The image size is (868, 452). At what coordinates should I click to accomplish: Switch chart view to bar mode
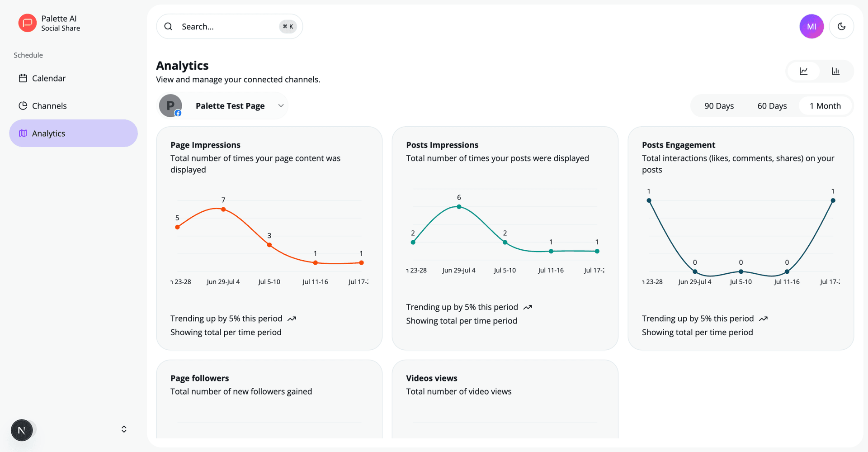(x=835, y=71)
